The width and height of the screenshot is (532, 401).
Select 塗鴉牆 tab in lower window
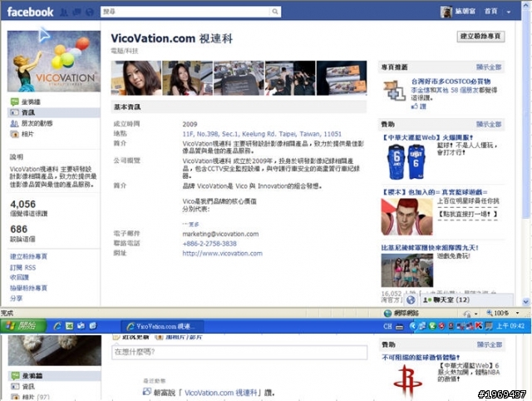(54, 376)
